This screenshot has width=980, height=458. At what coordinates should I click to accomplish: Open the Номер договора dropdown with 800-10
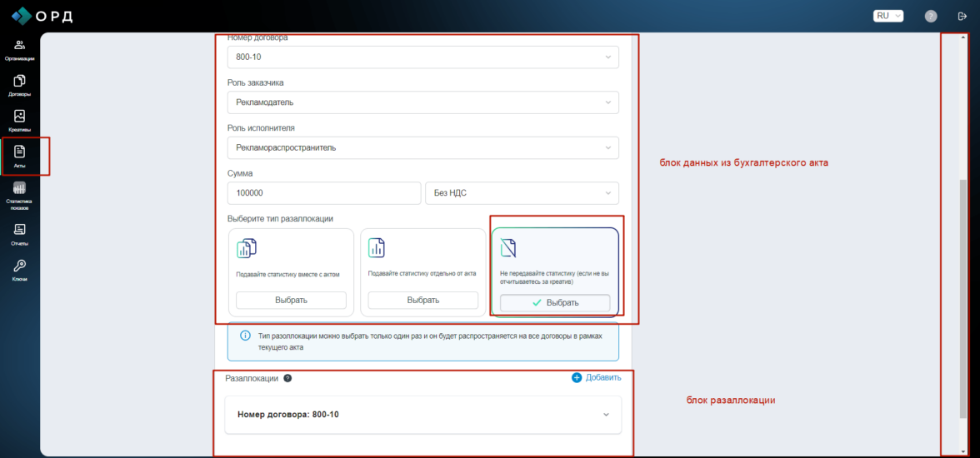point(422,57)
